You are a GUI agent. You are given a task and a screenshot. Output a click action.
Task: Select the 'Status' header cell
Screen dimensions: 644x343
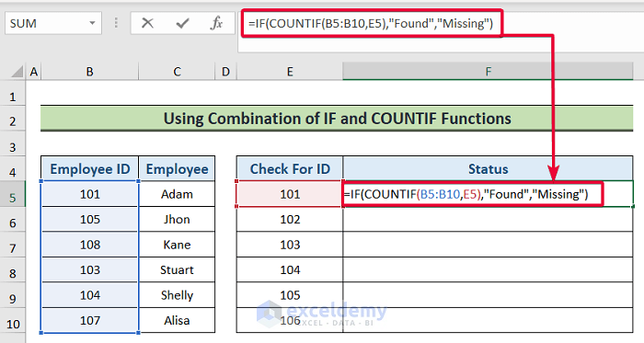[488, 168]
